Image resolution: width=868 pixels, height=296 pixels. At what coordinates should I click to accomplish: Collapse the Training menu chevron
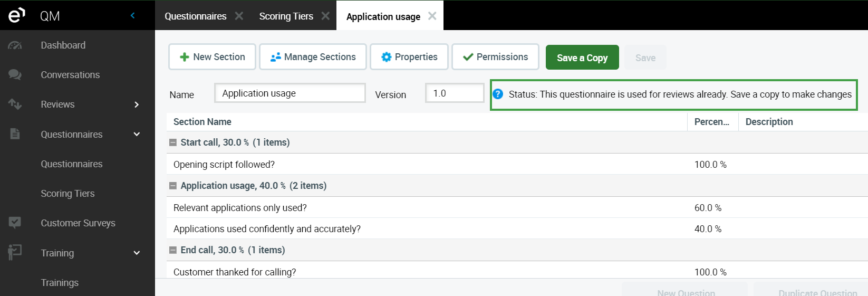point(137,253)
